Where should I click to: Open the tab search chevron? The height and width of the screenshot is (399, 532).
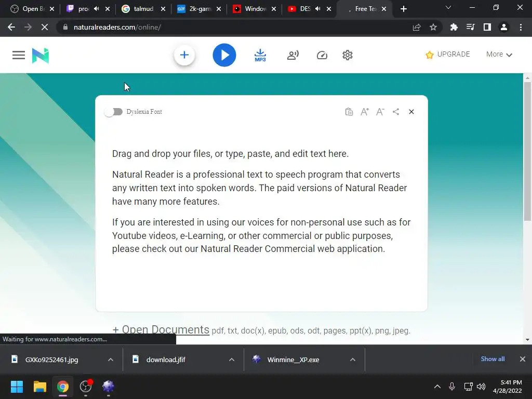(448, 7)
